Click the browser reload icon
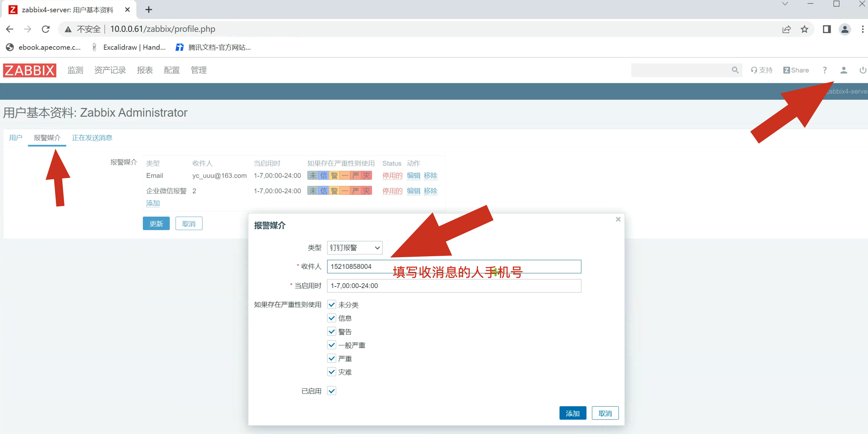The width and height of the screenshot is (868, 434). click(46, 29)
